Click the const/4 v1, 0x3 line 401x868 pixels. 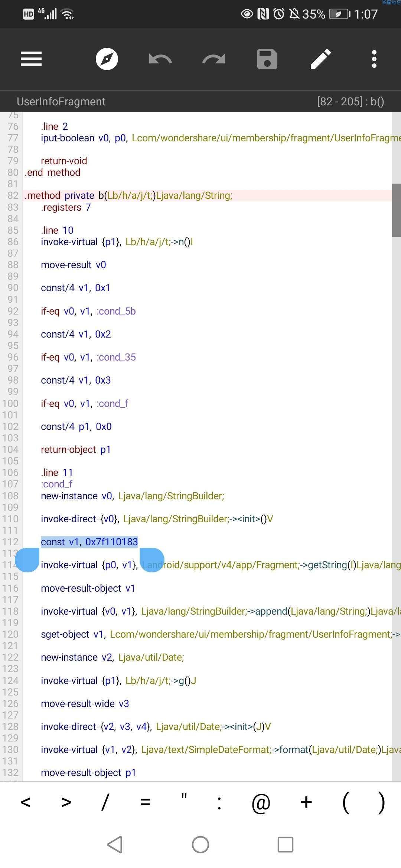click(76, 380)
